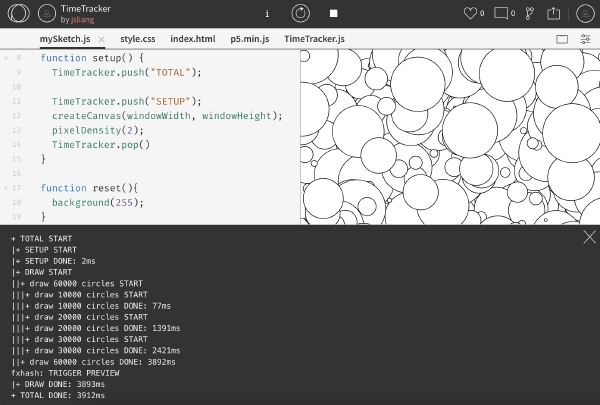Switch to the mySketch.js tab
The image size is (600, 405).
[x=65, y=39]
